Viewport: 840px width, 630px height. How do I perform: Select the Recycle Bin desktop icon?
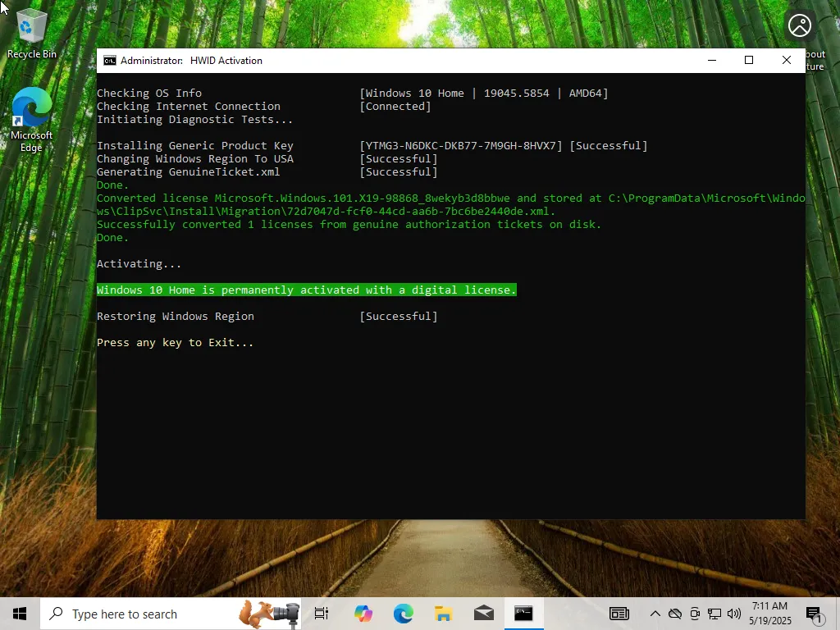(31, 33)
